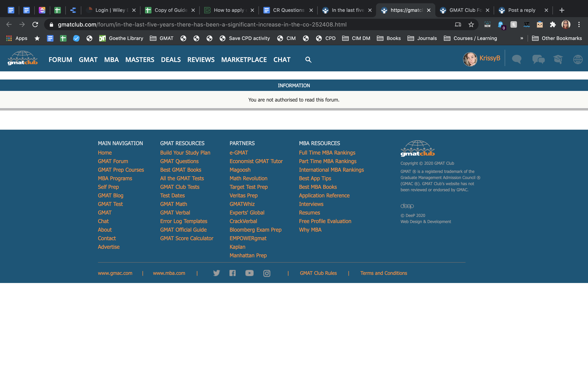Toggle the bookmark star in the address bar

coord(471,24)
